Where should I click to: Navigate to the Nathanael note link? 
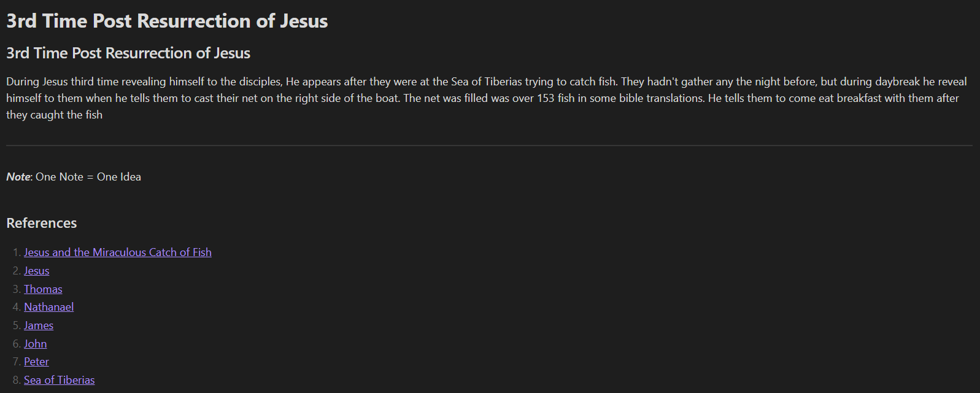48,307
